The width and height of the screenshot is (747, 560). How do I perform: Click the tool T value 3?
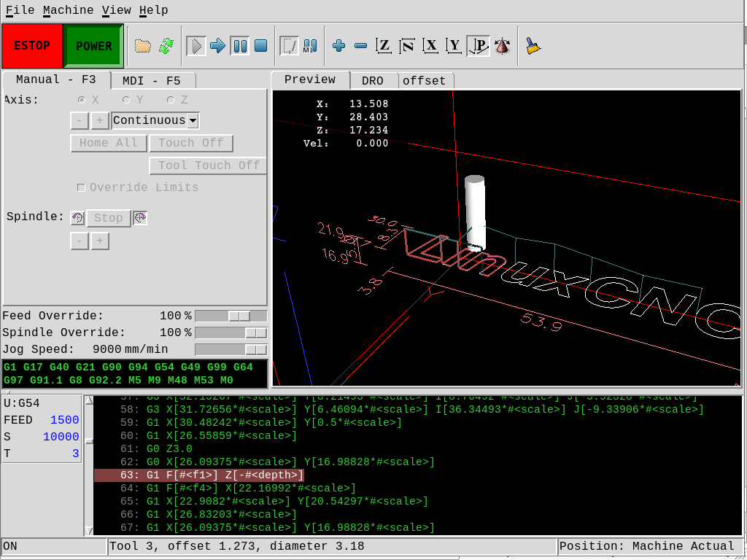click(x=75, y=454)
